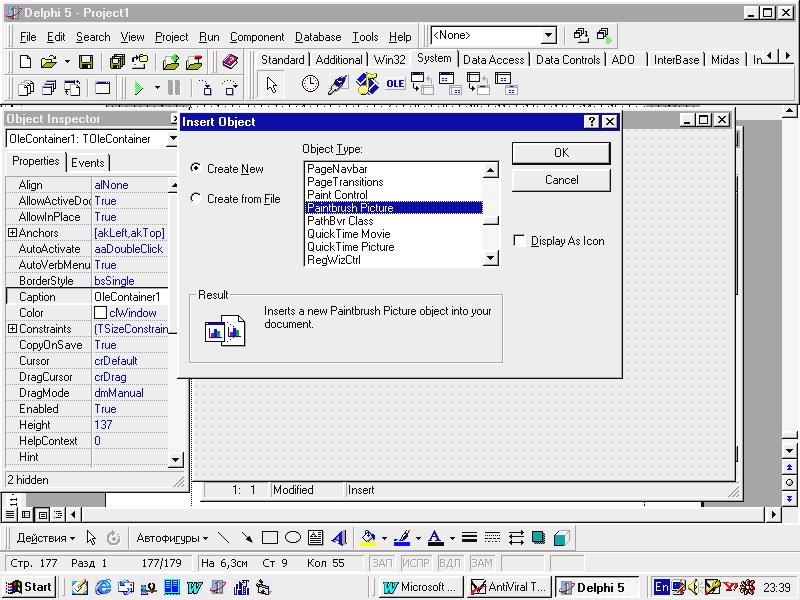Expand the Anchors property
The image size is (800, 600).
click(x=12, y=233)
